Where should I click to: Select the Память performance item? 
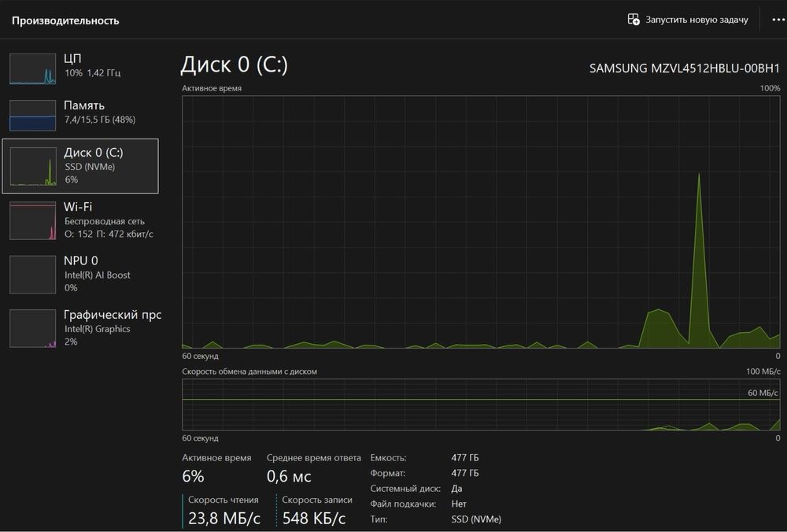click(80, 115)
